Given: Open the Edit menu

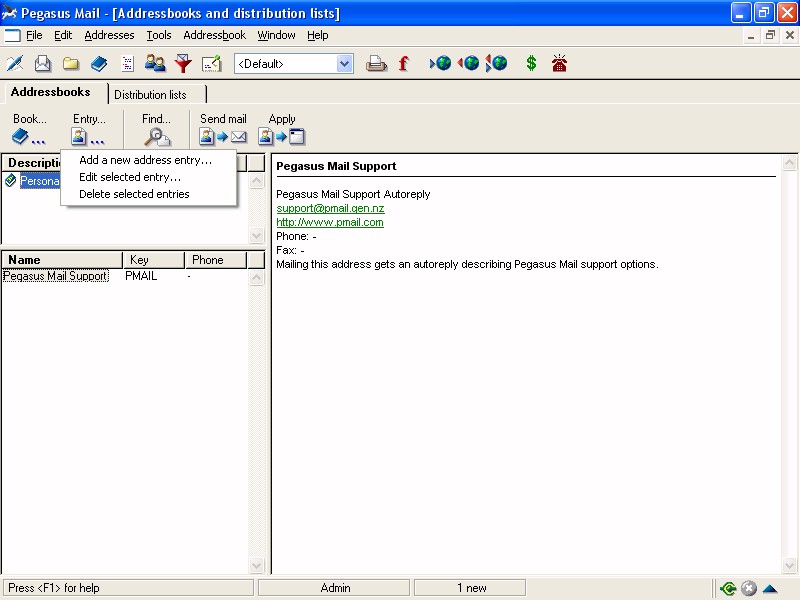Looking at the screenshot, I should pos(63,35).
